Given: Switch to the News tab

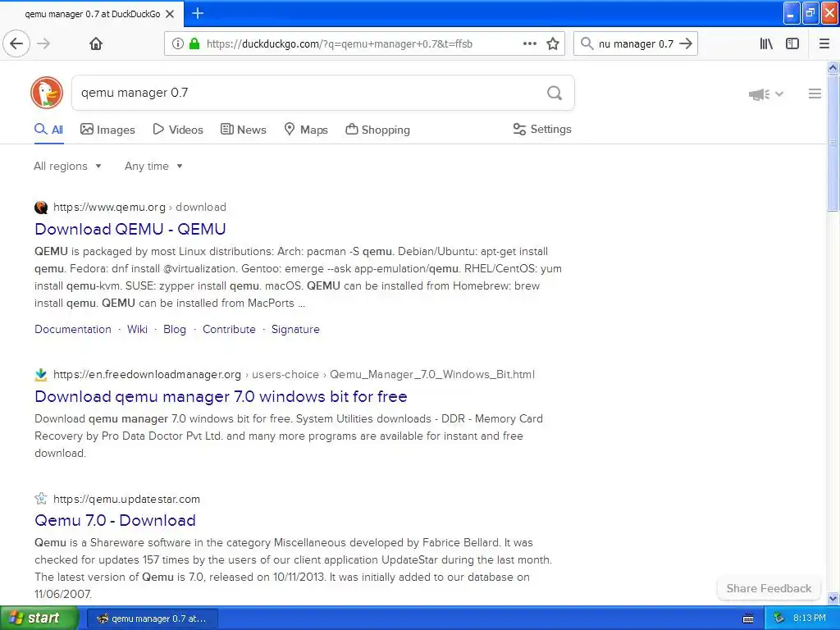Looking at the screenshot, I should [x=243, y=130].
